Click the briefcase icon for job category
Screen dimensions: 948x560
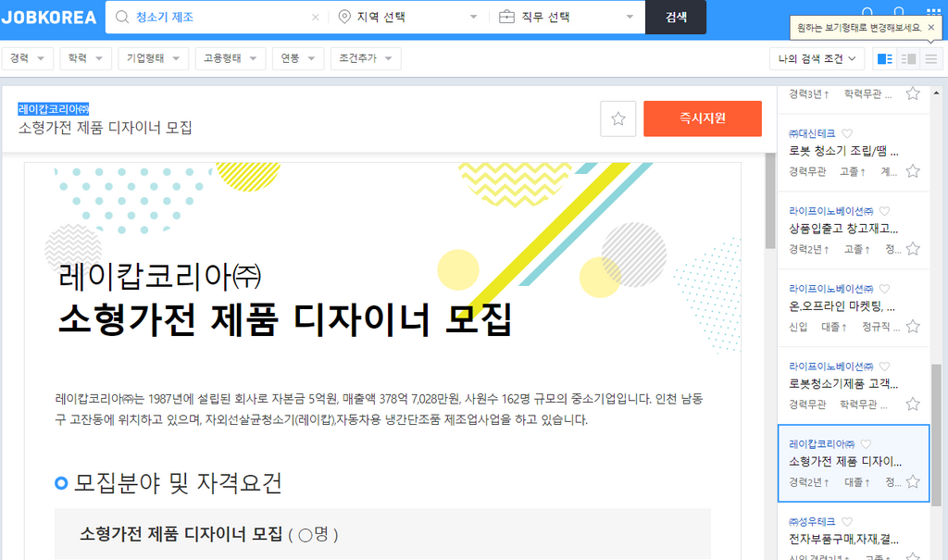(x=506, y=17)
